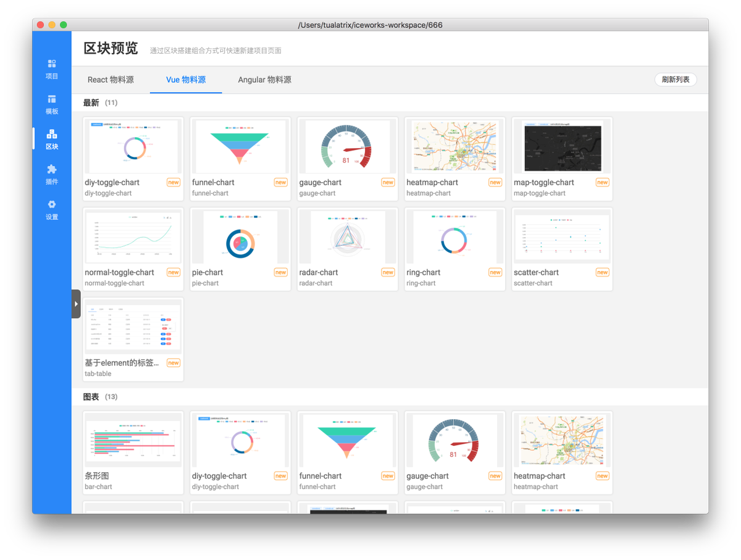Open the 项目 projects sidebar icon
Screen dimensions: 741x560
pyautogui.click(x=52, y=69)
